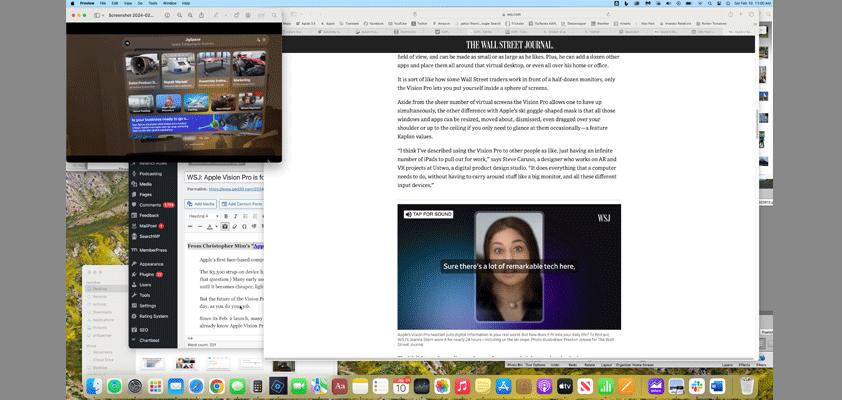Image resolution: width=842 pixels, height=400 pixels.
Task: Launch FaceTime from the Dock
Action: coord(299,386)
